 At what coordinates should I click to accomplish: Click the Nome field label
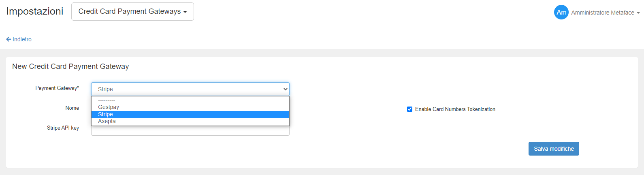72,108
